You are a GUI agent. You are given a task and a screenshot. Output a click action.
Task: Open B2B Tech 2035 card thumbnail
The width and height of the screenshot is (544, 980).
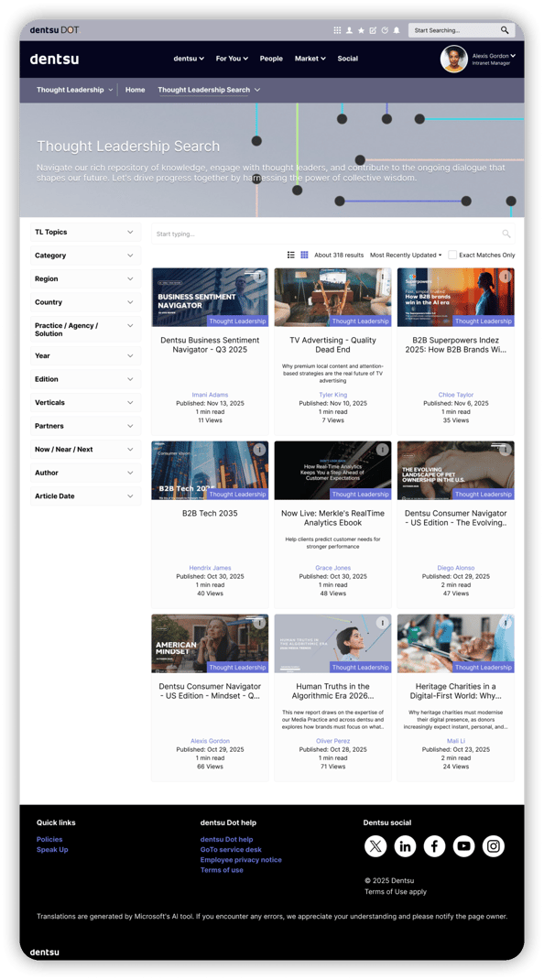click(210, 471)
